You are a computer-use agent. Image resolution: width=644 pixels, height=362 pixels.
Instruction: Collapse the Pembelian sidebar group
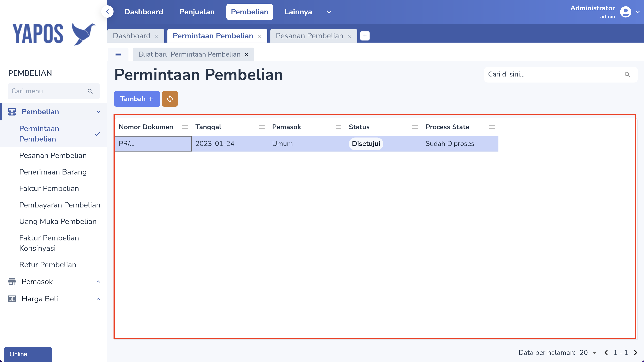pyautogui.click(x=98, y=112)
